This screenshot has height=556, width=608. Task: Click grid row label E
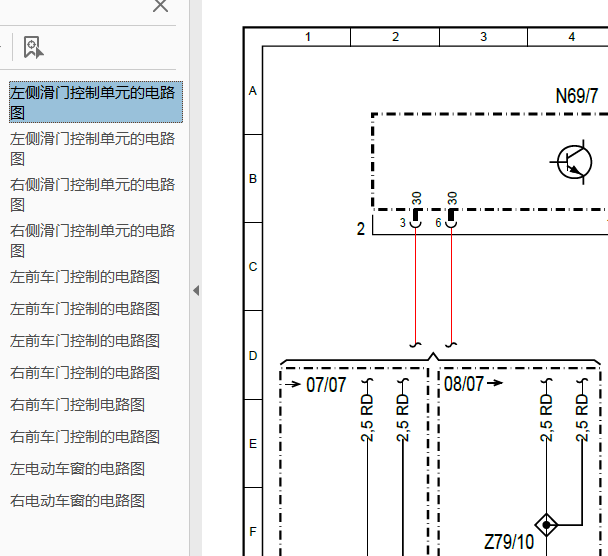(253, 444)
